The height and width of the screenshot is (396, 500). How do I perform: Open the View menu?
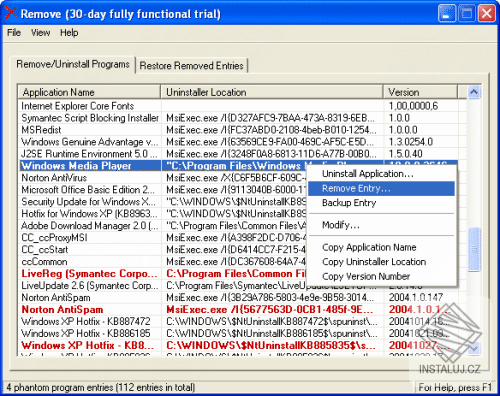tap(40, 33)
